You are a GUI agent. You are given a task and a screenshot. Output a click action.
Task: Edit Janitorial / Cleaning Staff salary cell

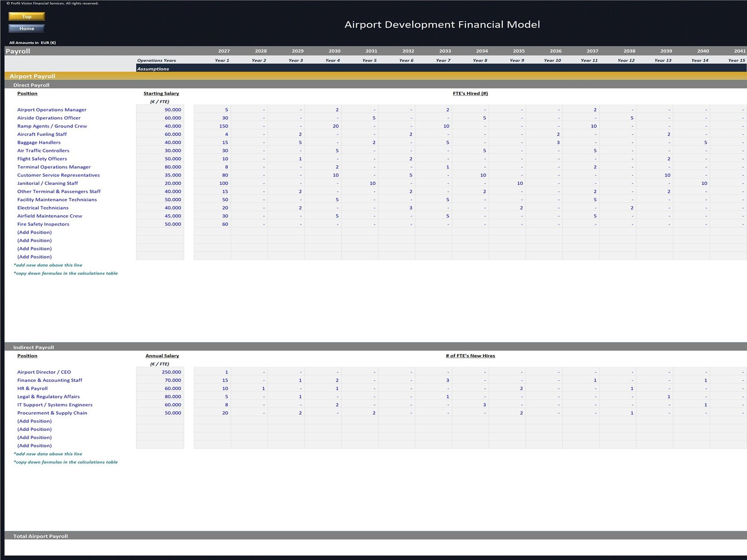[160, 183]
